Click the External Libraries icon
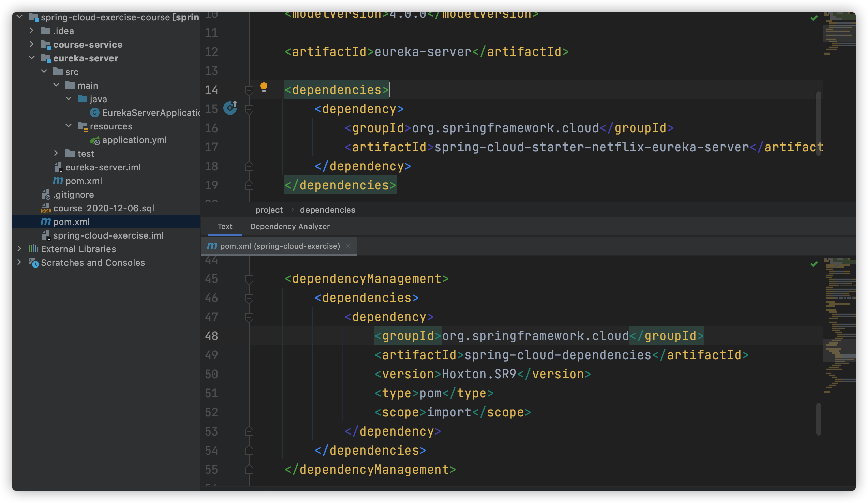This screenshot has height=503, width=868. pyautogui.click(x=33, y=248)
